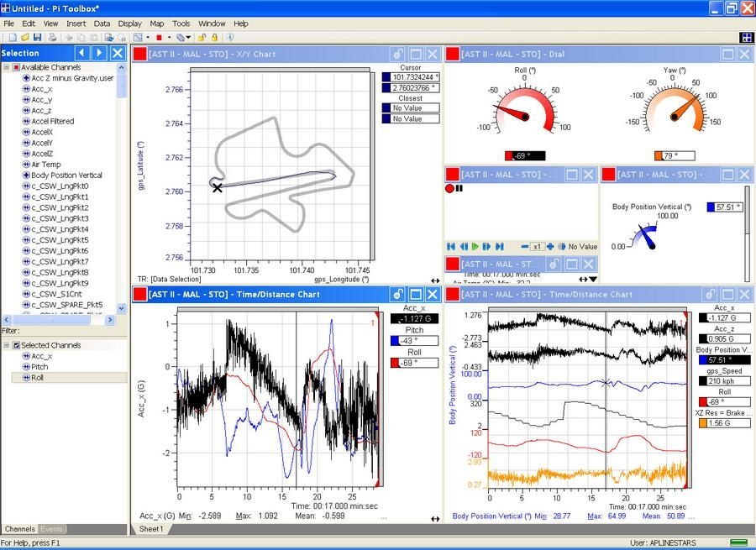The width and height of the screenshot is (756, 550).
Task: Select Pitch under Selected Channels
Action: pyautogui.click(x=39, y=367)
